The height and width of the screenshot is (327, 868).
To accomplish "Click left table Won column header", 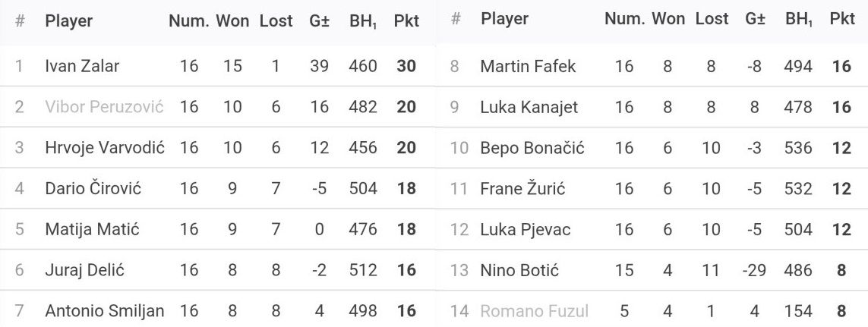I will (x=232, y=21).
